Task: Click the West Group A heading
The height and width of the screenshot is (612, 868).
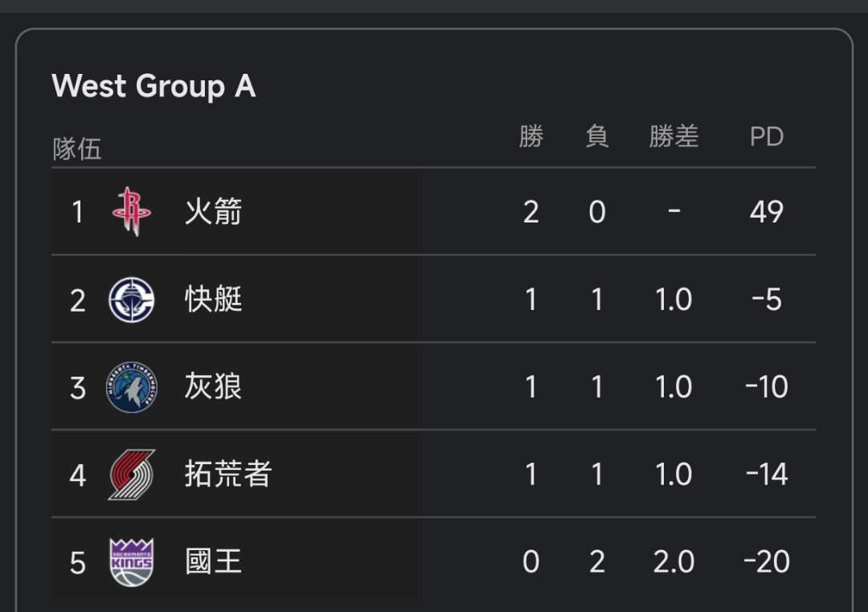Action: [x=154, y=86]
